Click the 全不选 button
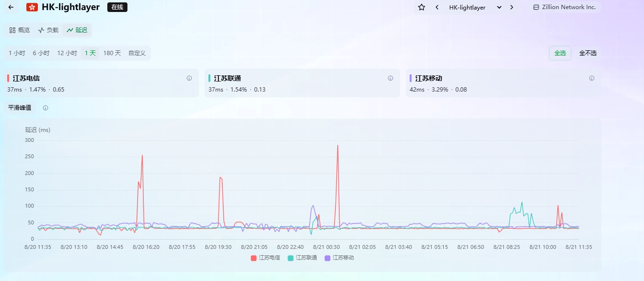Screen dimensions: 644x281 (x=588, y=53)
